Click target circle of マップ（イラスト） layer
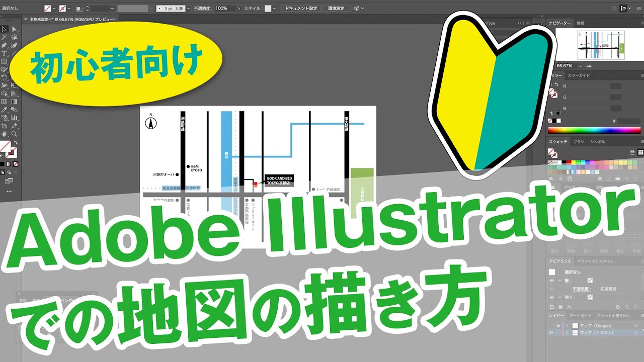Image resolution: width=644 pixels, height=362 pixels. [x=636, y=333]
